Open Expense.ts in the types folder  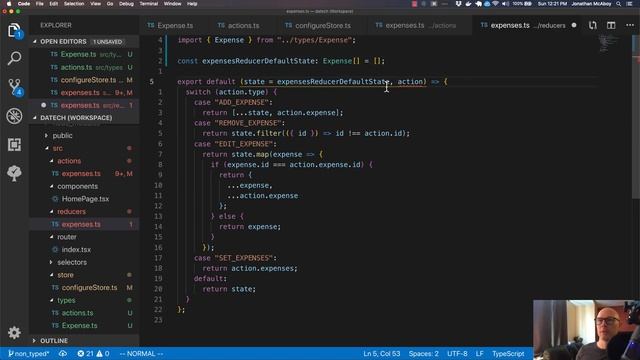click(80, 325)
